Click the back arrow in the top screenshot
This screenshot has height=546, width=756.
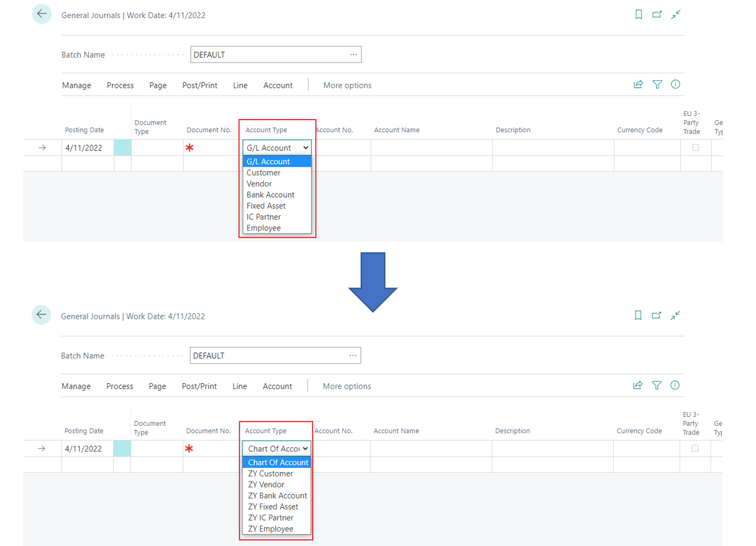coord(42,14)
